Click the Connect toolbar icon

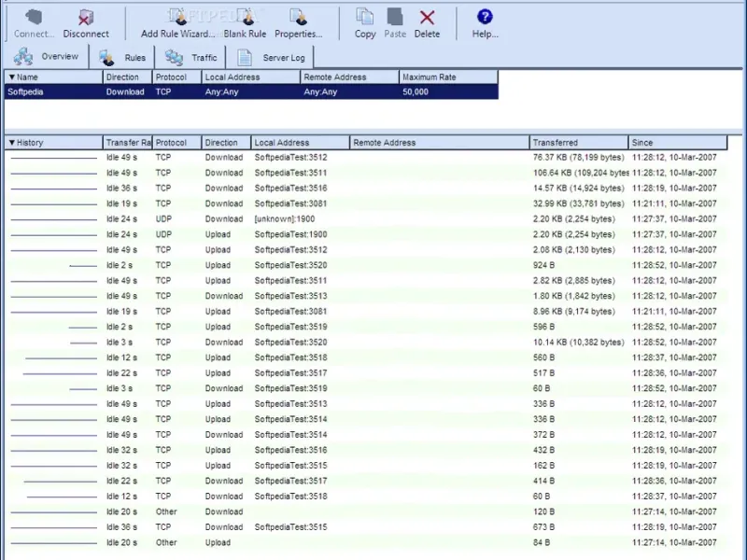tap(35, 22)
